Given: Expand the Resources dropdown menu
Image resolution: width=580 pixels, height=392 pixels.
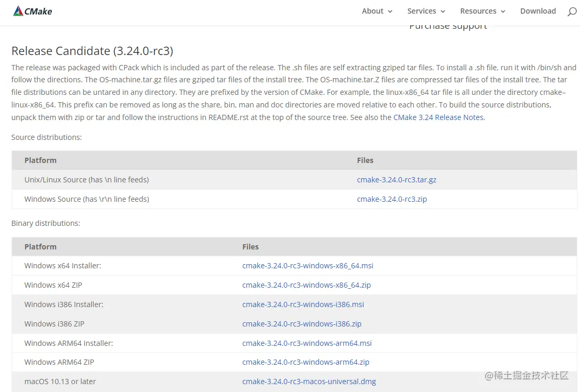Looking at the screenshot, I should coord(482,11).
